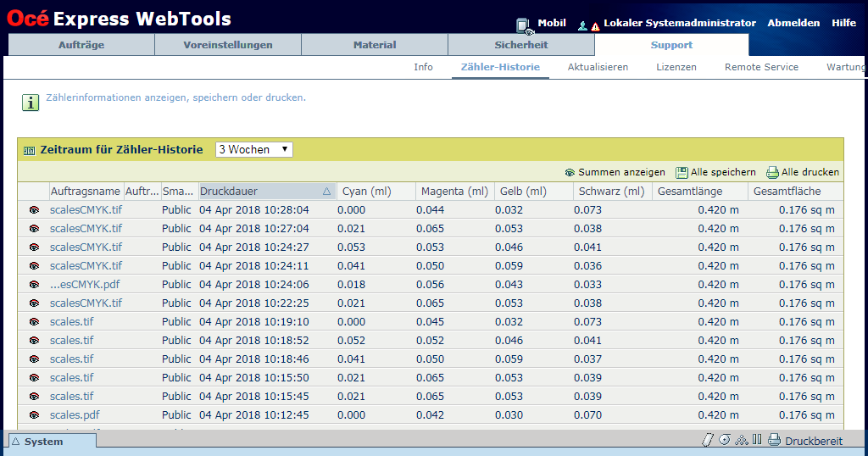
Task: Select the Zähler-Historie sub-tab
Action: click(500, 67)
